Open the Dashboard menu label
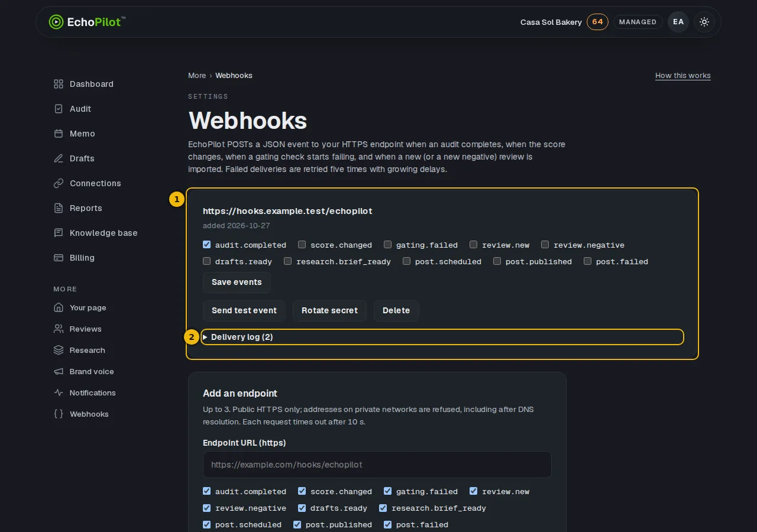757x532 pixels. point(92,84)
